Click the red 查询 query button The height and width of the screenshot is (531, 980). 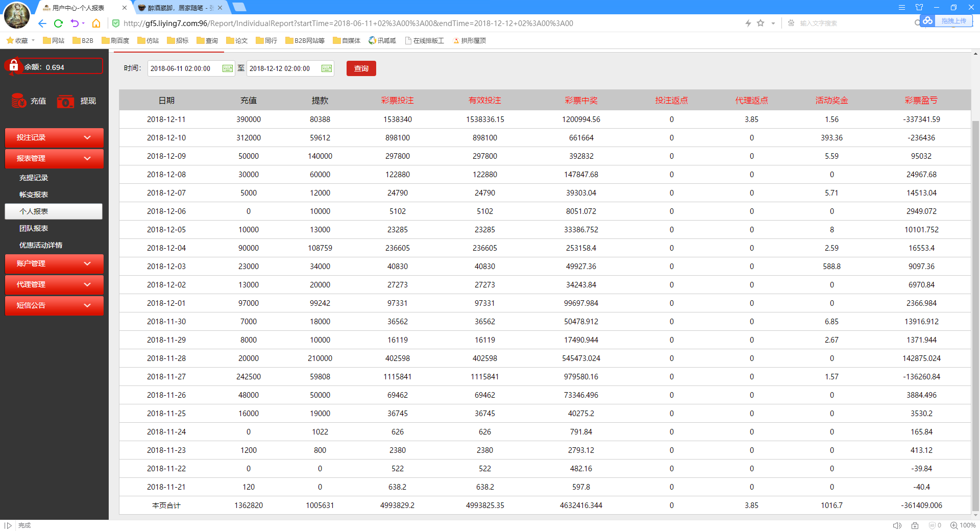coord(361,68)
